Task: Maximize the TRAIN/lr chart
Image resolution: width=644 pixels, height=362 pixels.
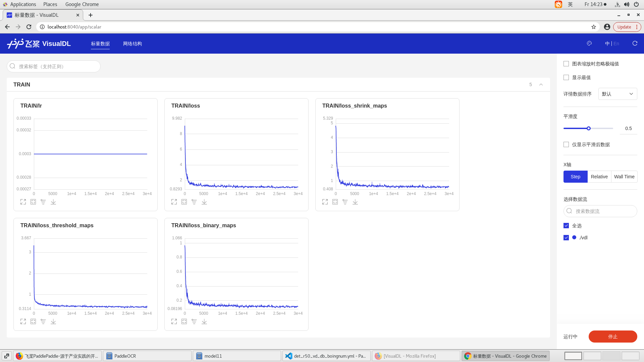Action: pyautogui.click(x=23, y=202)
